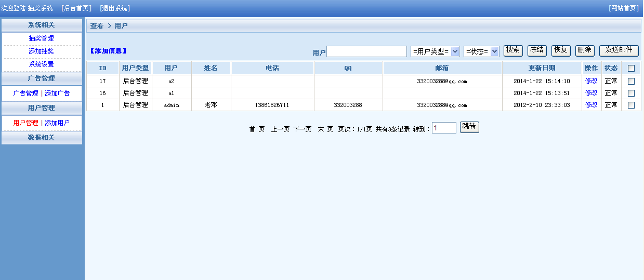This screenshot has height=280, width=644.
Task: Click 末页 pagination link
Action: coord(325,129)
